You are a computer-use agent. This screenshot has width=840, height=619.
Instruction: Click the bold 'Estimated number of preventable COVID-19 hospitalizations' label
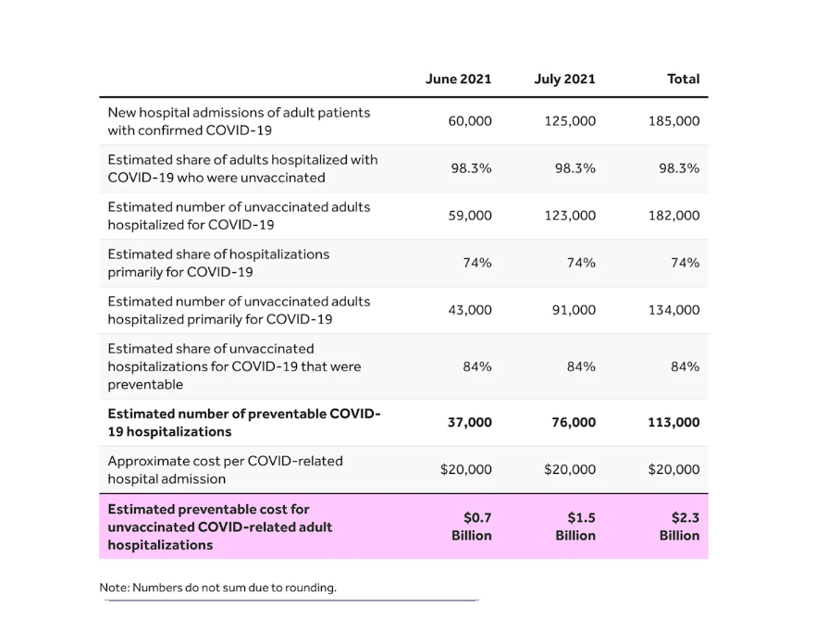[244, 423]
